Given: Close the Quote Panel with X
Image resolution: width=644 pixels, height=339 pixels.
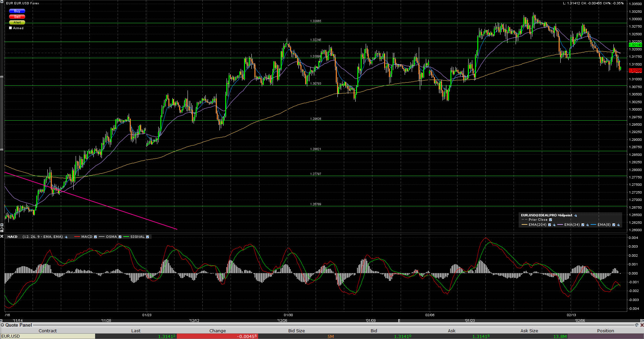Looking at the screenshot, I should click(x=642, y=325).
